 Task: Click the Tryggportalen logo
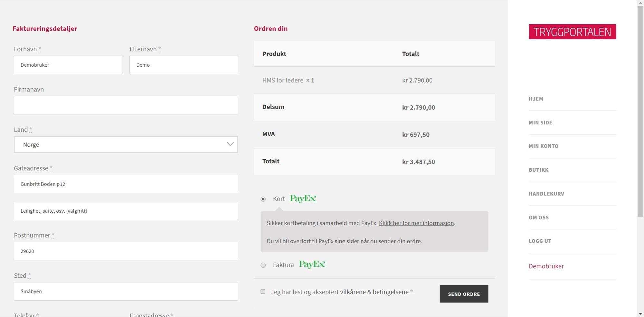pos(572,32)
